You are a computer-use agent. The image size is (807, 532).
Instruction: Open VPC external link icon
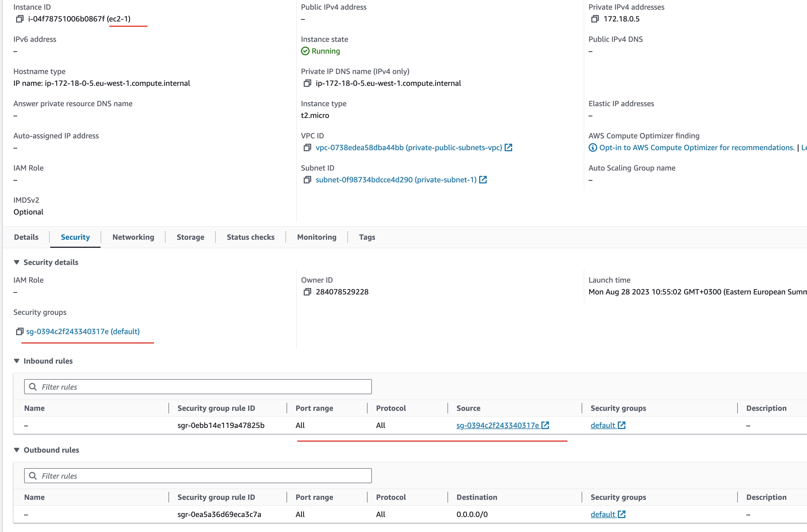[x=508, y=147]
